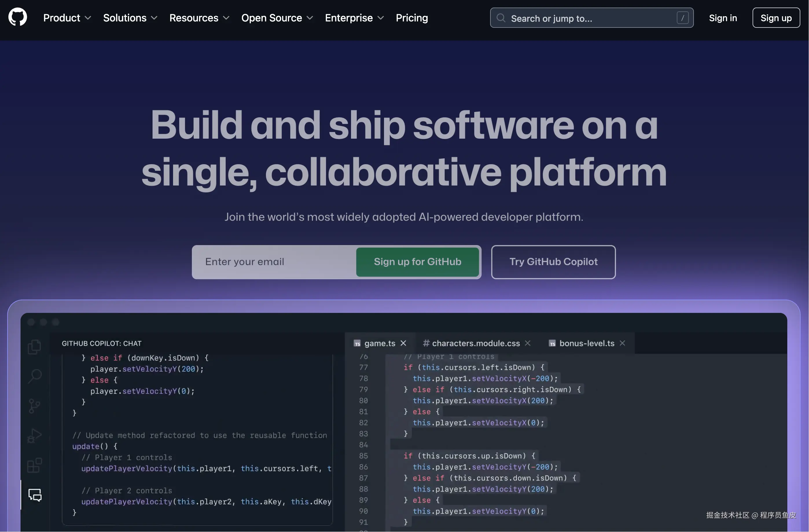This screenshot has height=532, width=809.
Task: Open the Source Control branch icon
Action: pyautogui.click(x=34, y=406)
